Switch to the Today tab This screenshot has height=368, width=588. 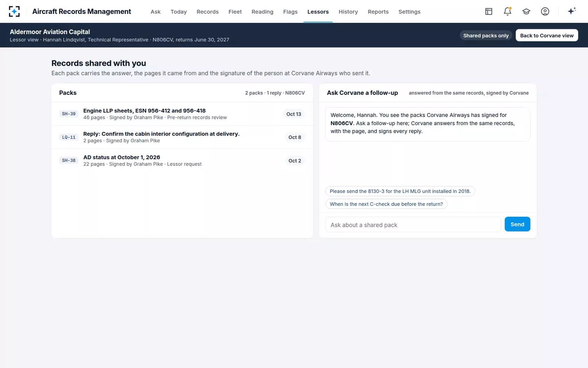point(178,12)
